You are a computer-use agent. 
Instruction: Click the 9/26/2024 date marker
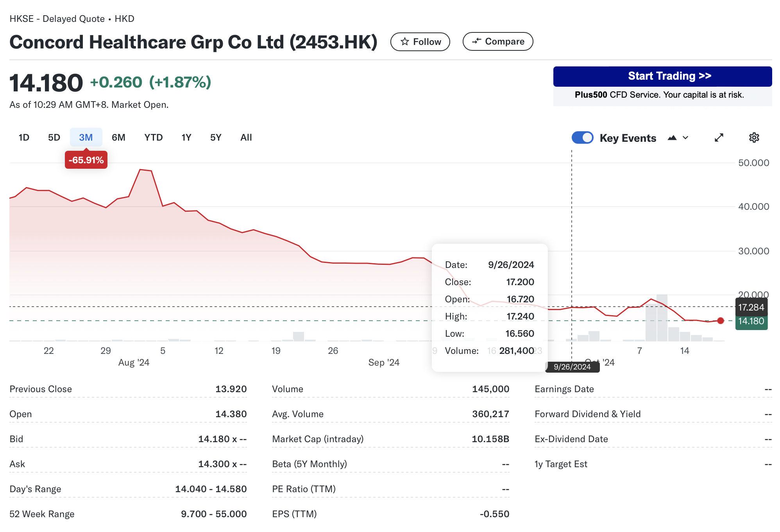tap(572, 367)
